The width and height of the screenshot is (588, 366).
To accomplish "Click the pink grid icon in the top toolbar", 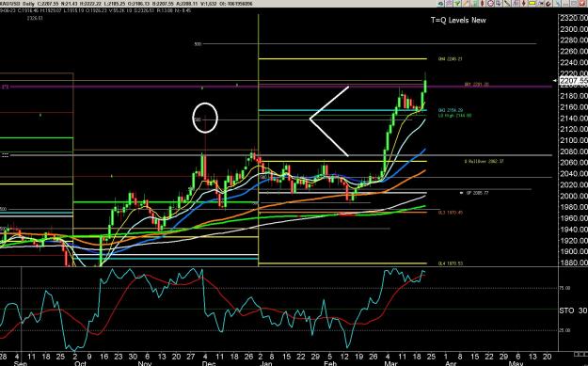I will (450, 4).
